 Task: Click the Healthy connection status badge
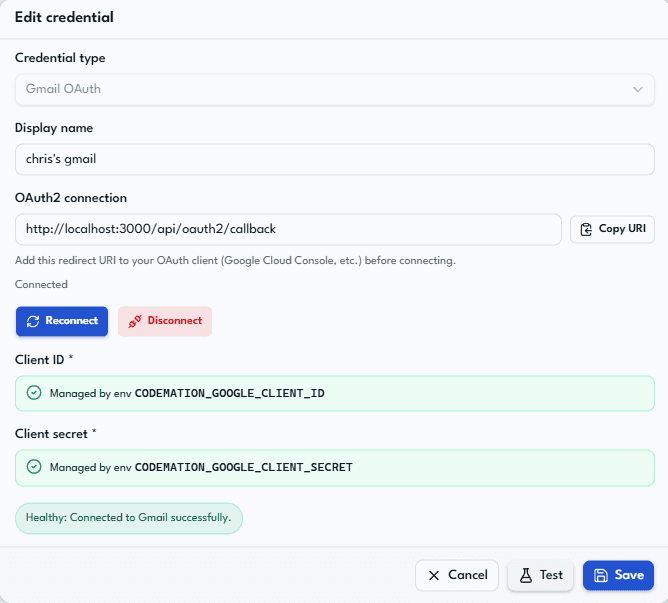click(129, 518)
